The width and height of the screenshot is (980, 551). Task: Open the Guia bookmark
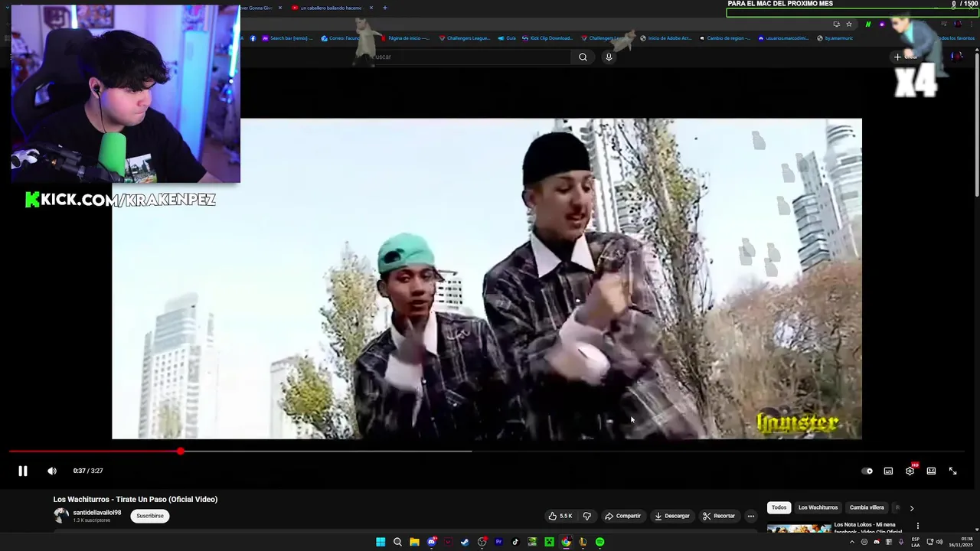tap(507, 38)
